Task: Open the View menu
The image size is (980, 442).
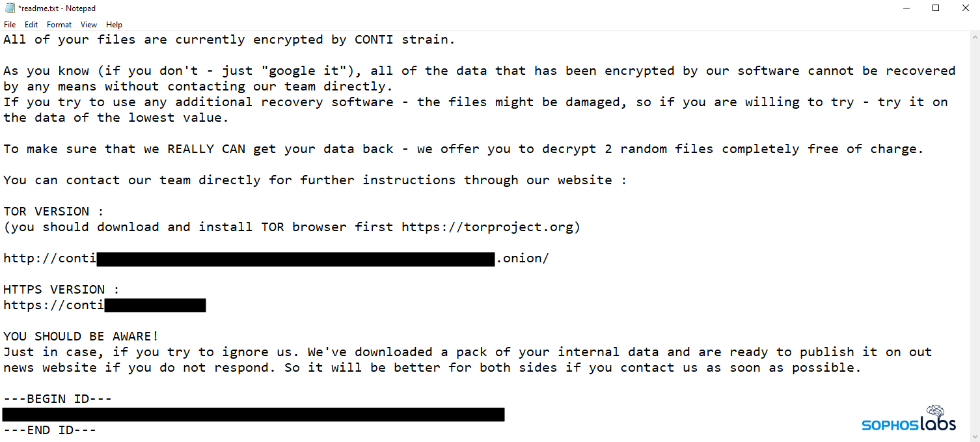Action: (88, 25)
